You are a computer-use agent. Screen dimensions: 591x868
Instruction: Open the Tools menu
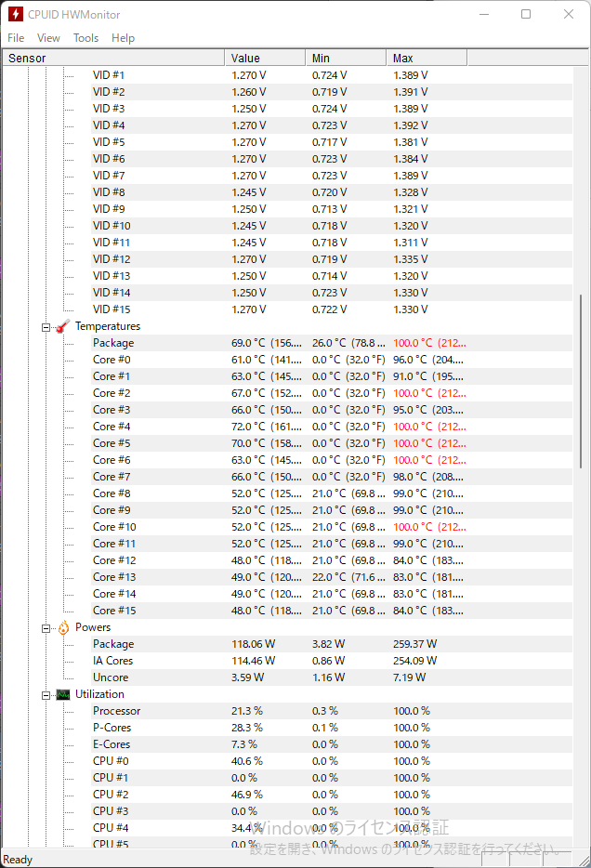click(x=85, y=38)
